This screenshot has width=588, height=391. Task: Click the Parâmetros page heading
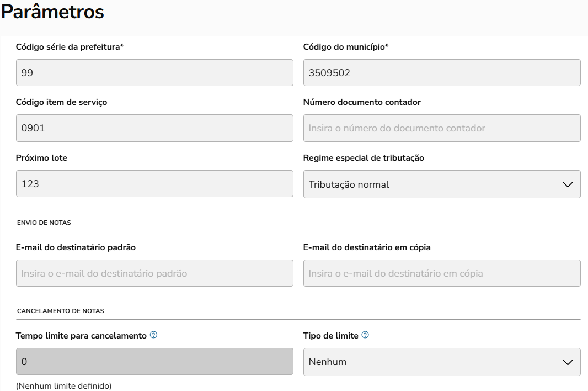(x=53, y=13)
